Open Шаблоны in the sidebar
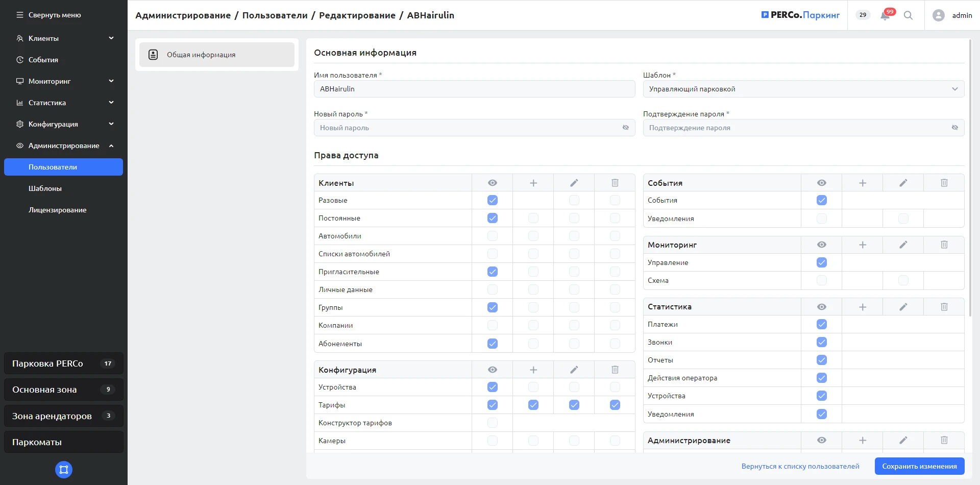 click(x=45, y=188)
